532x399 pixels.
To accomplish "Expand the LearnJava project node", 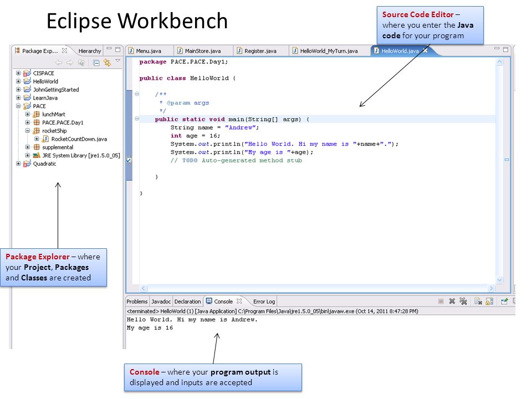I will (x=18, y=98).
